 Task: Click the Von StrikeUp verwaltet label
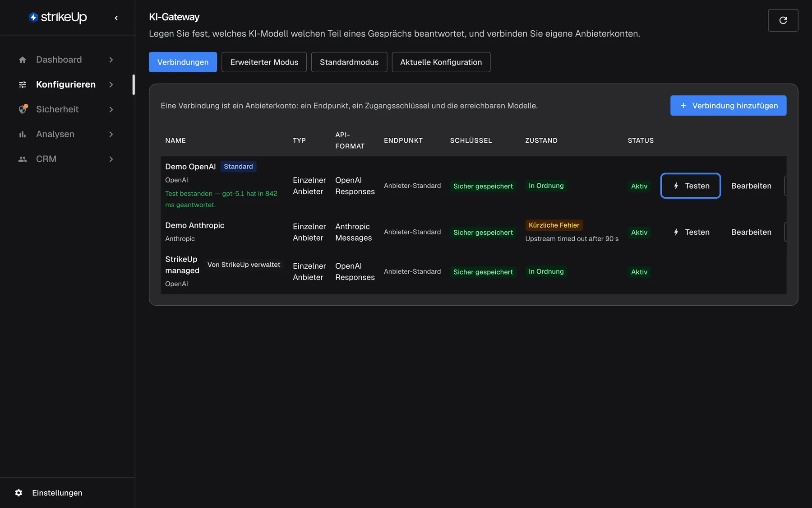pos(244,265)
